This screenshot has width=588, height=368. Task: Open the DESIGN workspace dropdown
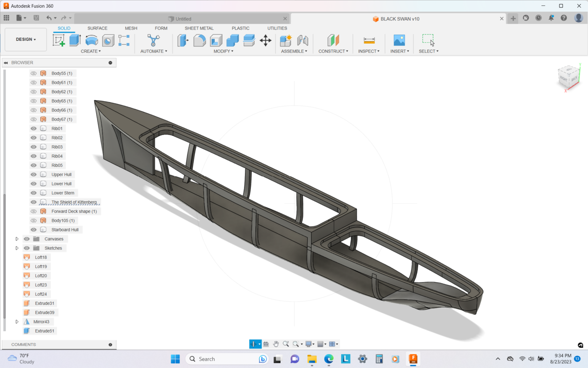[x=26, y=40]
